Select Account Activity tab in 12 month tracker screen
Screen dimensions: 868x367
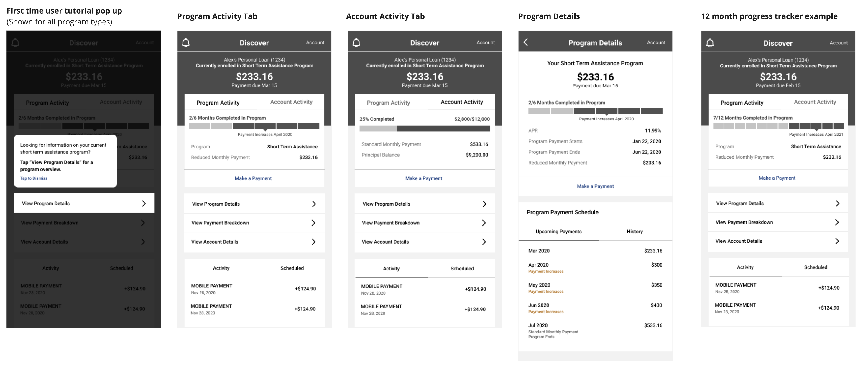(815, 102)
